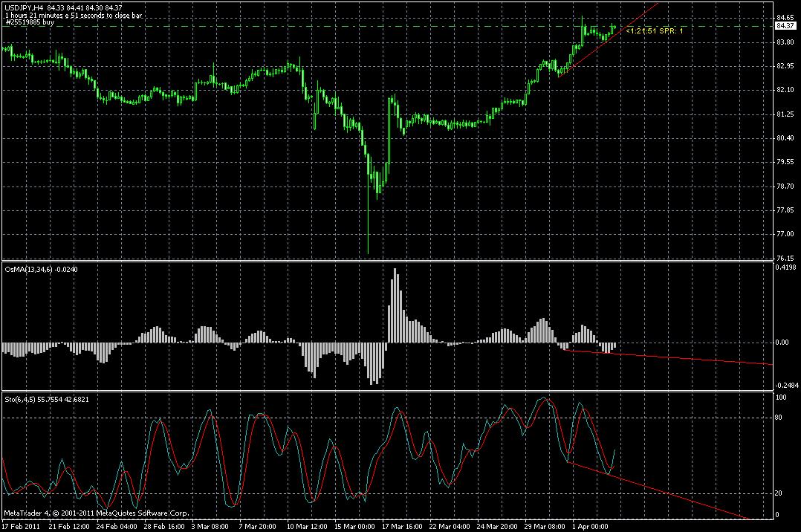
Task: Select the 0.4198 OsMA scale maximum
Action: point(785,267)
